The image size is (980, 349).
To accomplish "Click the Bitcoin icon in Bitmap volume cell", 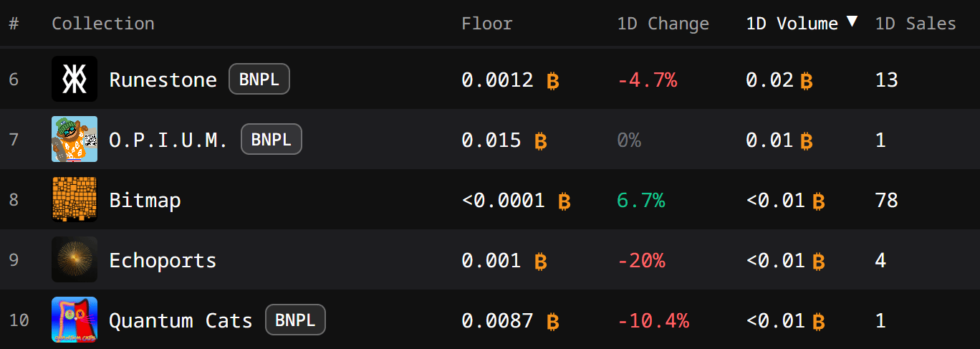I will (818, 201).
